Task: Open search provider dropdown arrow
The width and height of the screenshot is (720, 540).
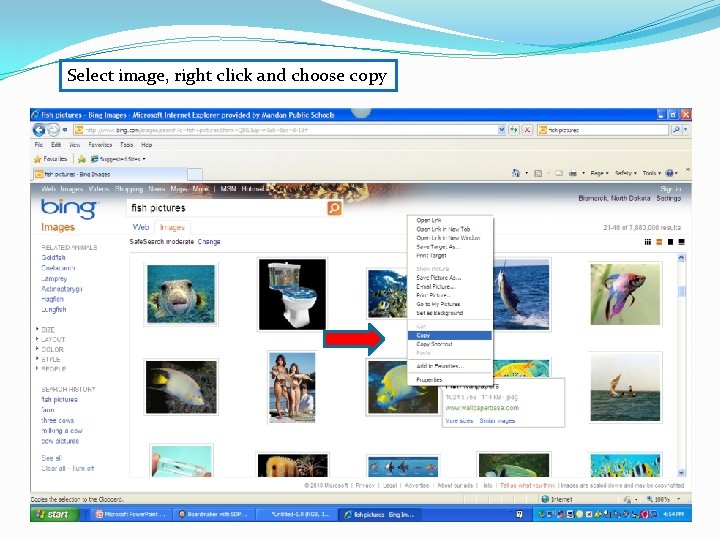Action: click(x=686, y=130)
